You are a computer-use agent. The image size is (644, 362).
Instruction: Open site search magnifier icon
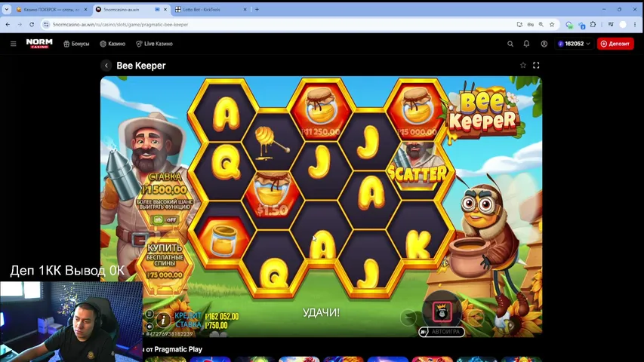(x=510, y=44)
